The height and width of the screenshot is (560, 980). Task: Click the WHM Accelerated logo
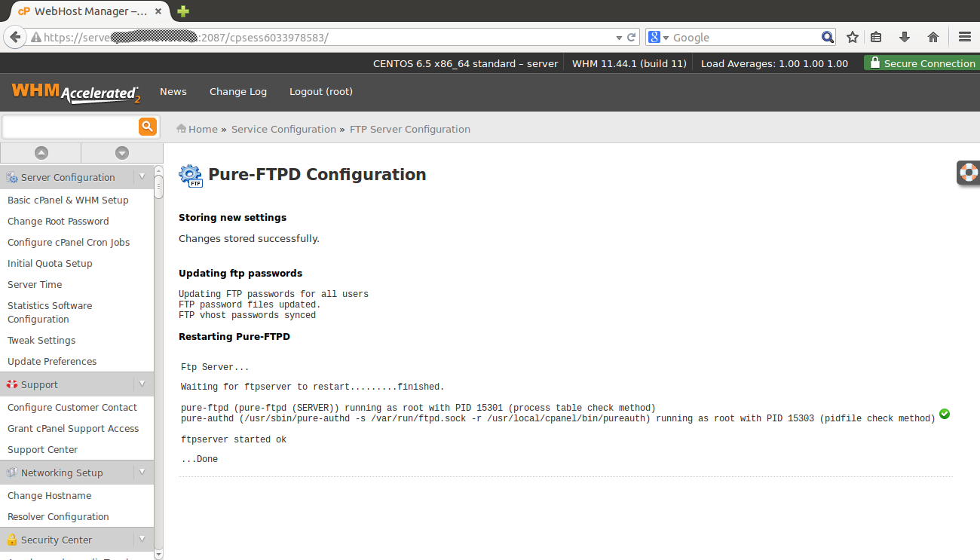pyautogui.click(x=75, y=93)
